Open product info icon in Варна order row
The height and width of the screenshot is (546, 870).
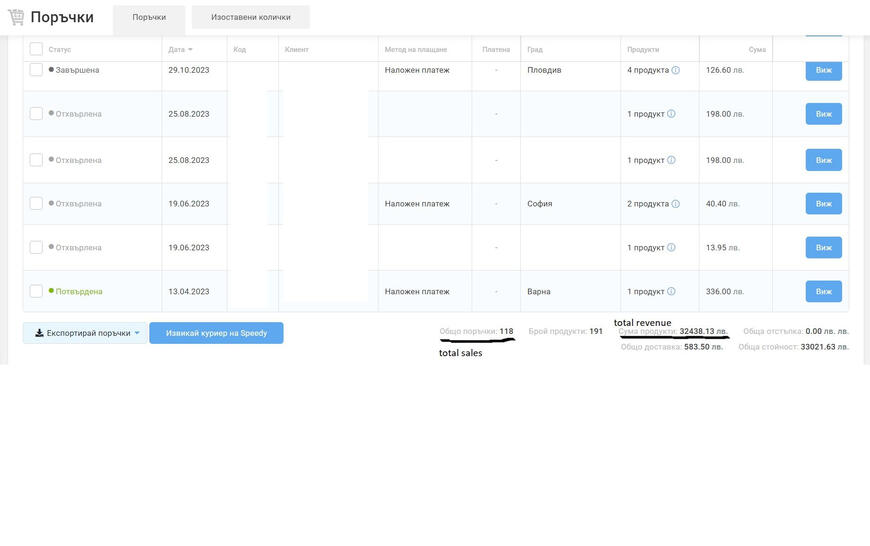pyautogui.click(x=671, y=292)
